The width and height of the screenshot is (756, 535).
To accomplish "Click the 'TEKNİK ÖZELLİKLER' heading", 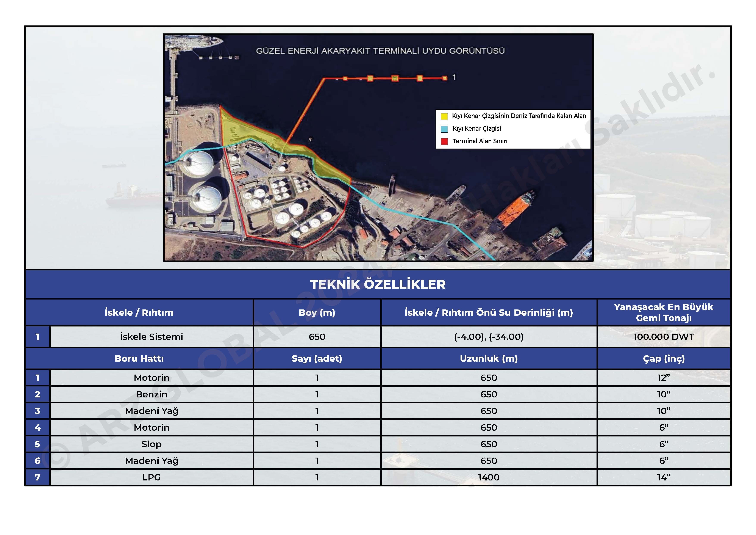I will [x=378, y=284].
